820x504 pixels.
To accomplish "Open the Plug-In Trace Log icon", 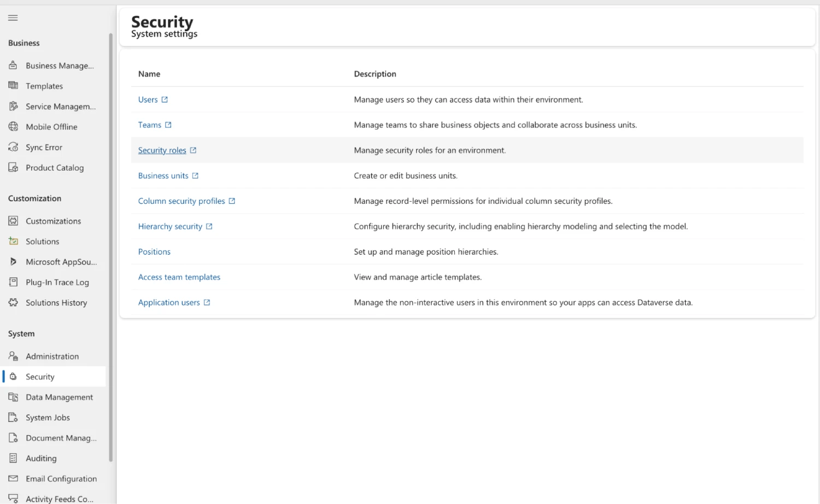I will point(14,282).
